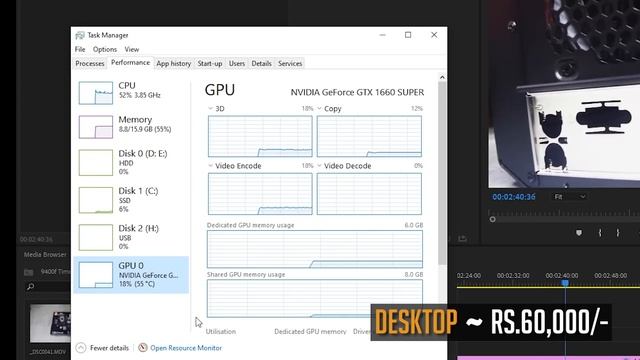The image size is (640, 360).
Task: Click the 00:02:48:00 mark on timeline ruler
Action: click(x=611, y=276)
